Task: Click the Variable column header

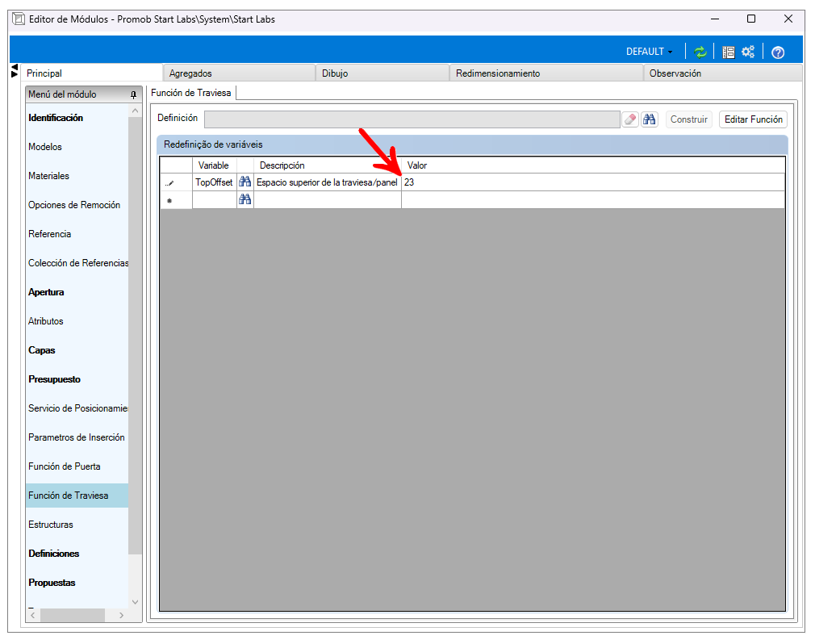Action: [214, 165]
